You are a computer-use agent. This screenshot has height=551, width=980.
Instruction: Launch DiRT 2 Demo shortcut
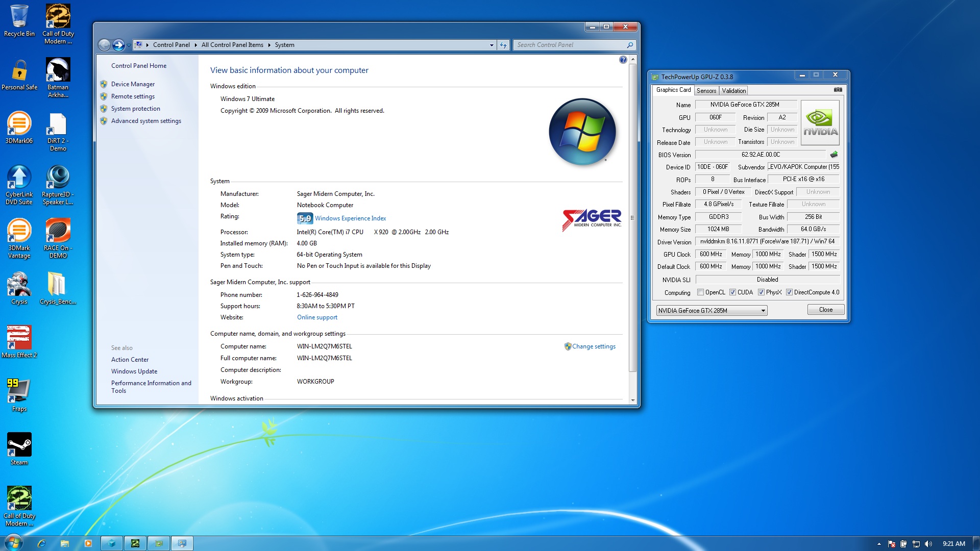(x=58, y=132)
